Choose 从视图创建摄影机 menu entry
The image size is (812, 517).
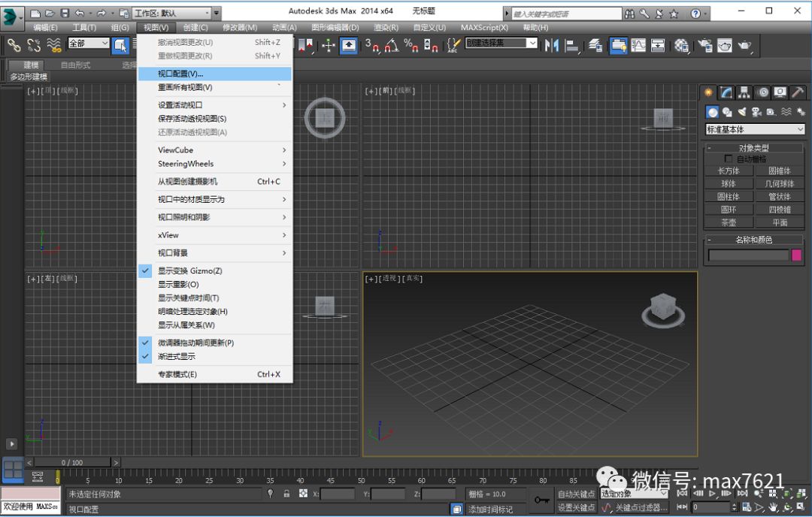(215, 182)
